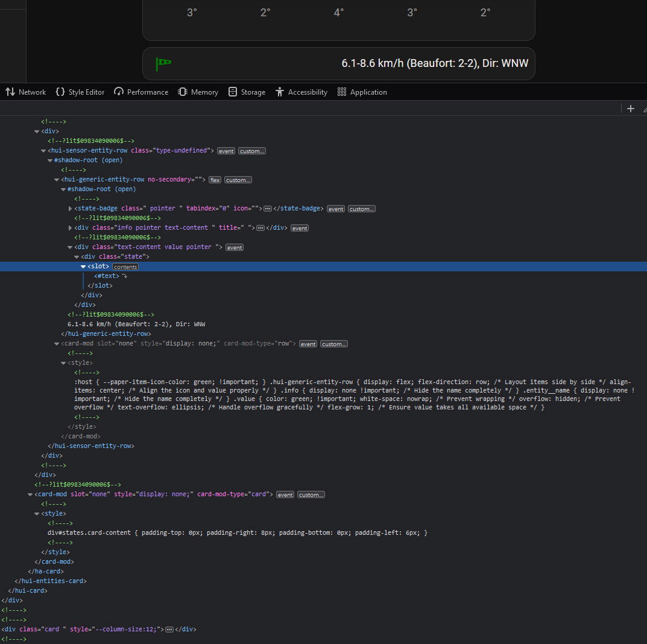Click the Performance gauge icon

pos(119,92)
